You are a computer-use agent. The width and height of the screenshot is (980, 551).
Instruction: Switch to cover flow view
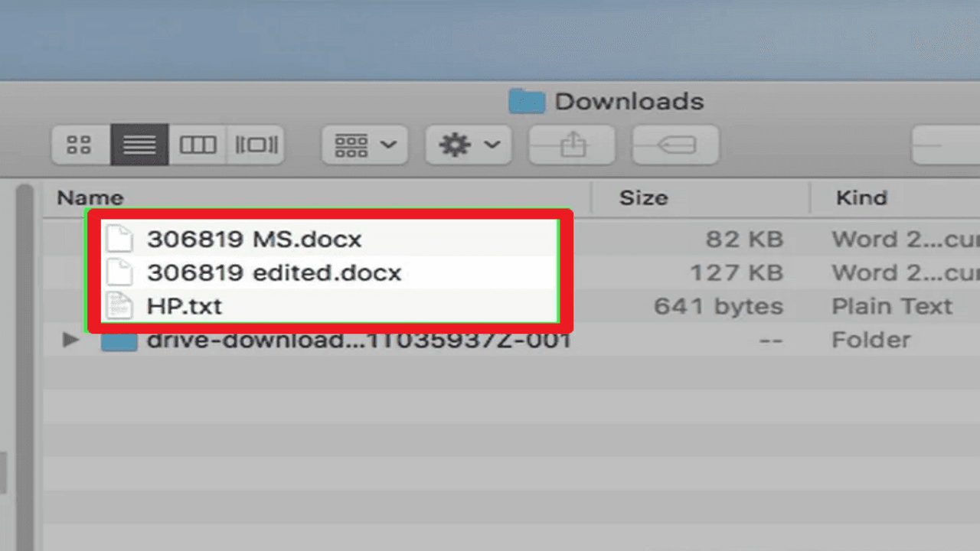click(x=256, y=145)
